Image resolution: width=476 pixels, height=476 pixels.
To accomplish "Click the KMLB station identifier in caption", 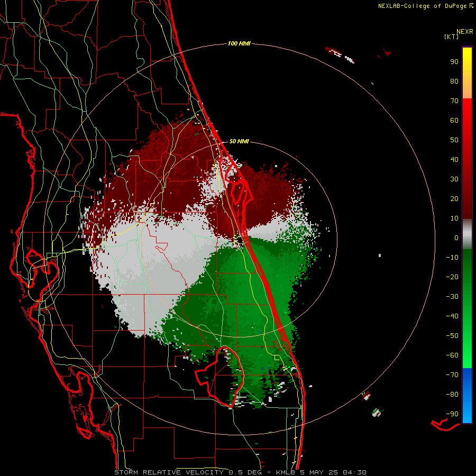I will [286, 472].
